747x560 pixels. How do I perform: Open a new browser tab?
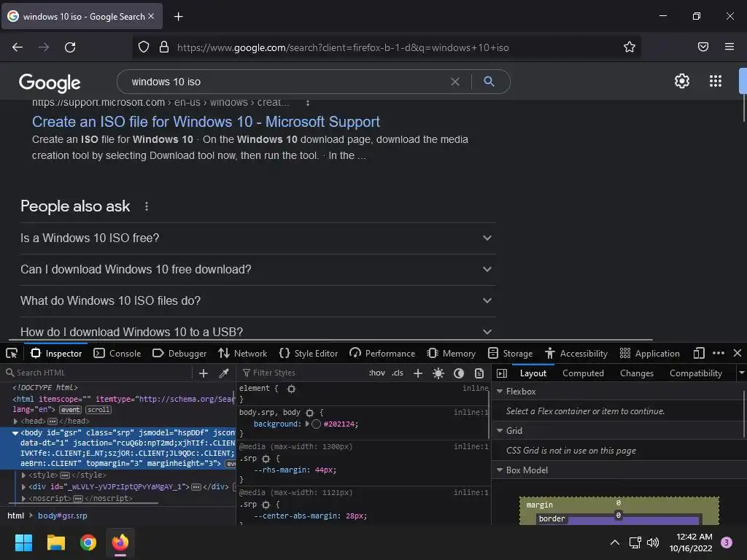click(x=178, y=17)
